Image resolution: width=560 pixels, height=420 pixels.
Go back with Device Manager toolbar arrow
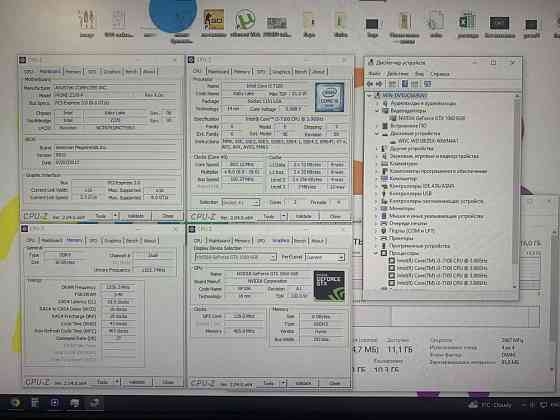tap(370, 84)
